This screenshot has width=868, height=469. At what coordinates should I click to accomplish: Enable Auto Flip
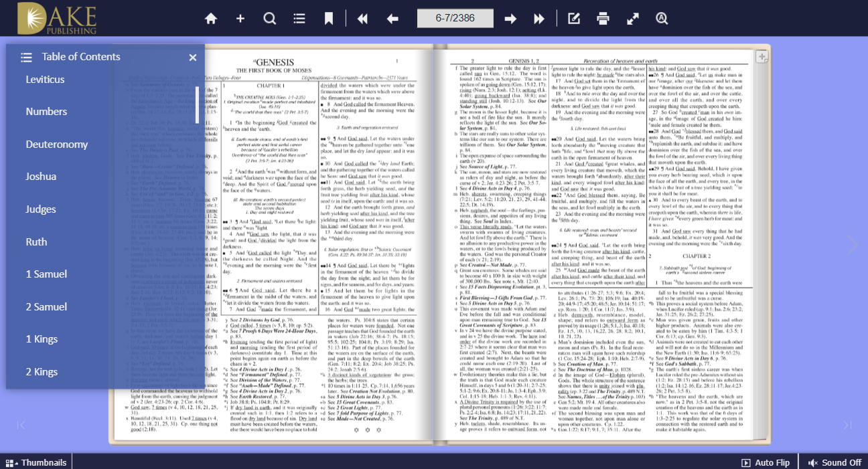pos(766,462)
